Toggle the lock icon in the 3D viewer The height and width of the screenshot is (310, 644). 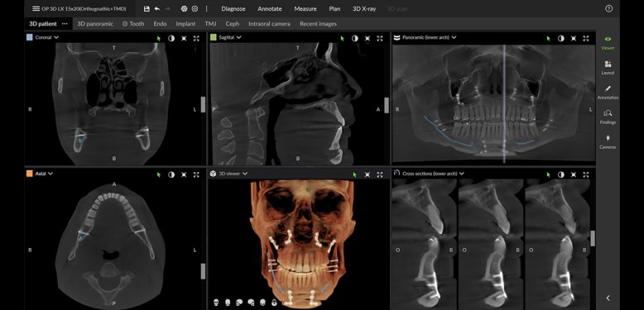pos(274,303)
